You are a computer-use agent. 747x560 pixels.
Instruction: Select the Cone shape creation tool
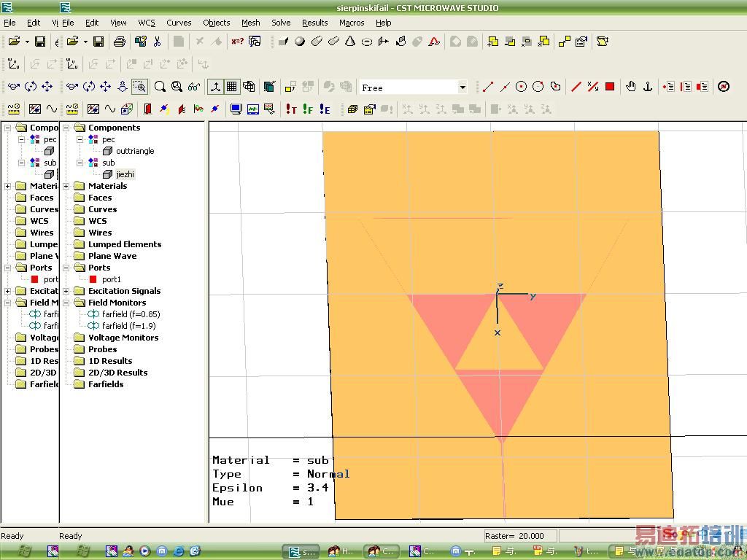(350, 42)
